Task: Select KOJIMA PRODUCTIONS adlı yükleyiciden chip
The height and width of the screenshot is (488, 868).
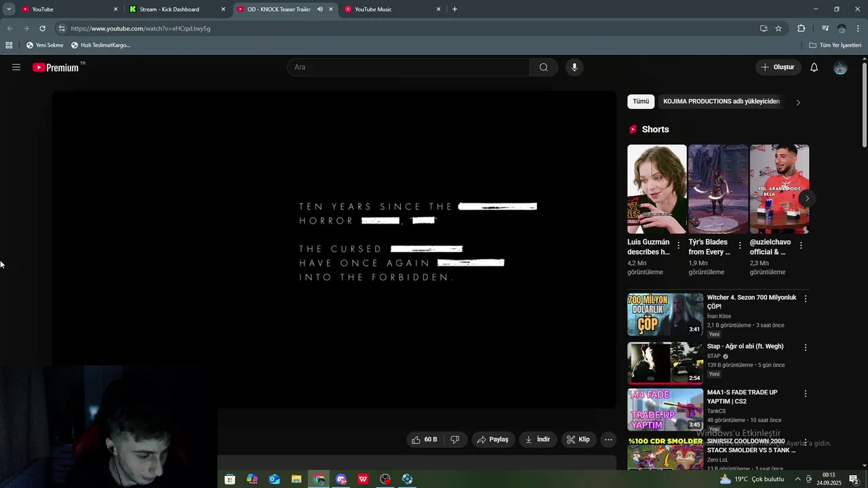Action: 721,102
